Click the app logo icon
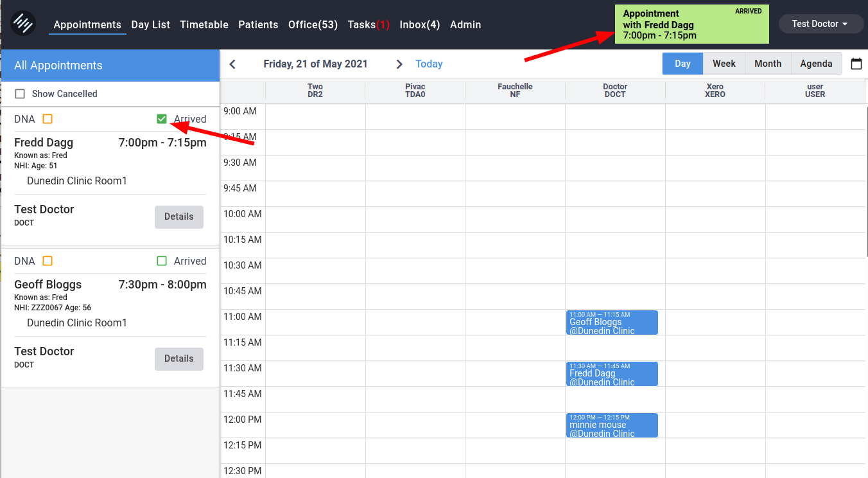 (23, 24)
